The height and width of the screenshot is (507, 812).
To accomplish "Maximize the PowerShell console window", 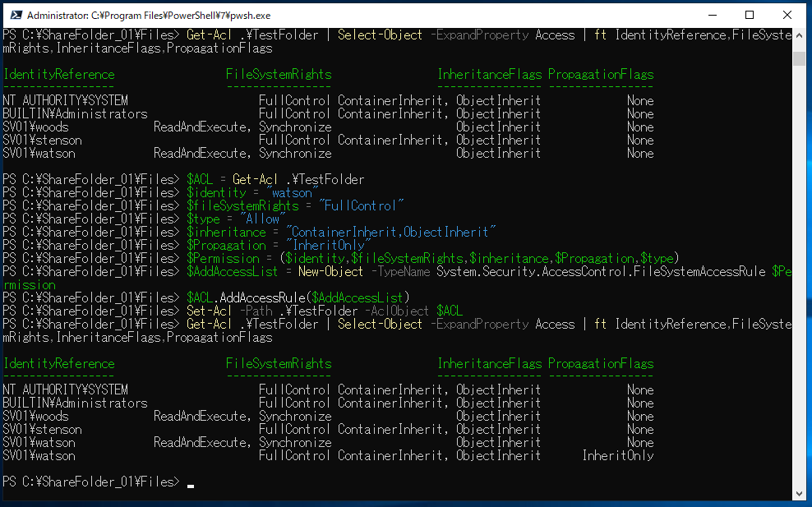I will 749,15.
